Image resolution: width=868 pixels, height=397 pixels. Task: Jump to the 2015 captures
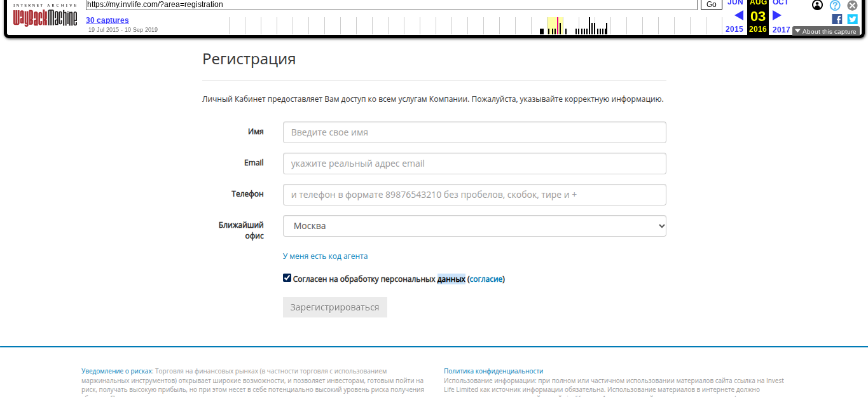[x=734, y=29]
